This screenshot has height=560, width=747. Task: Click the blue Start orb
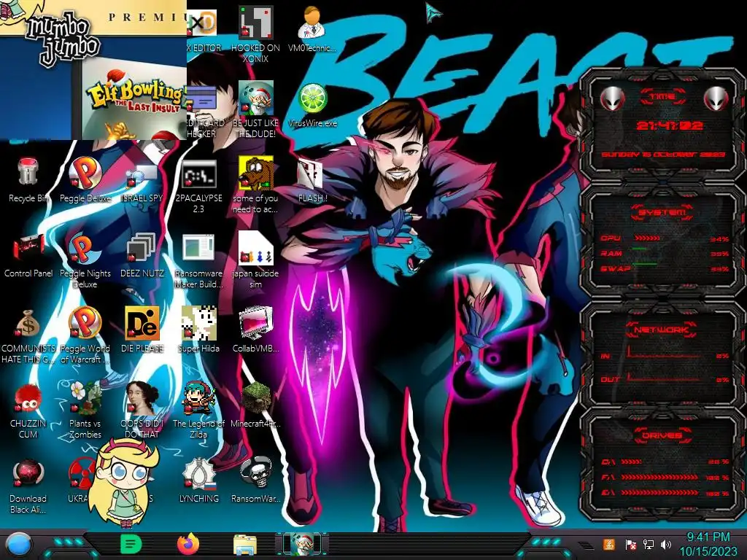(x=19, y=544)
